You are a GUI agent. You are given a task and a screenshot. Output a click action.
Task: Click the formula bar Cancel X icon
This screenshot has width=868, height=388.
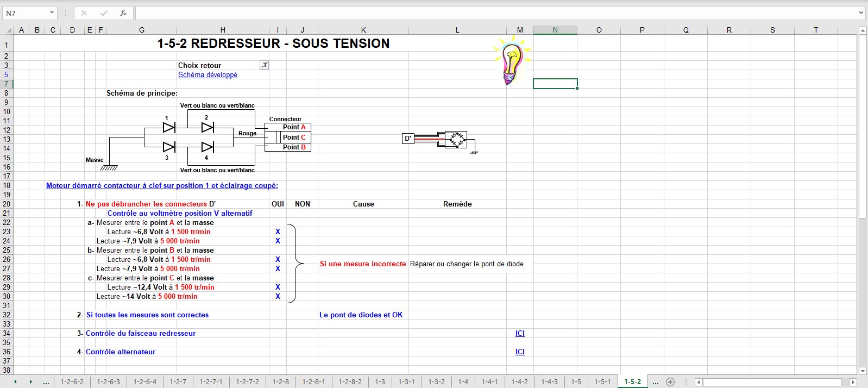[x=84, y=13]
